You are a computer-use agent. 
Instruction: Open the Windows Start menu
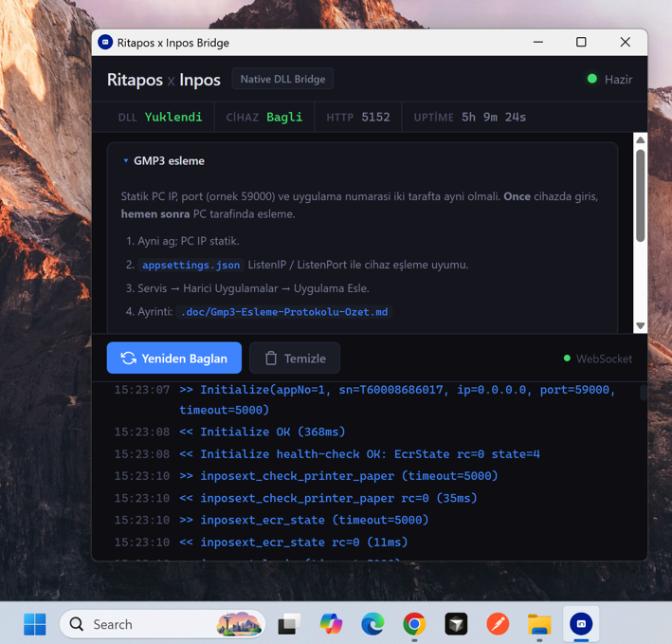[35, 624]
